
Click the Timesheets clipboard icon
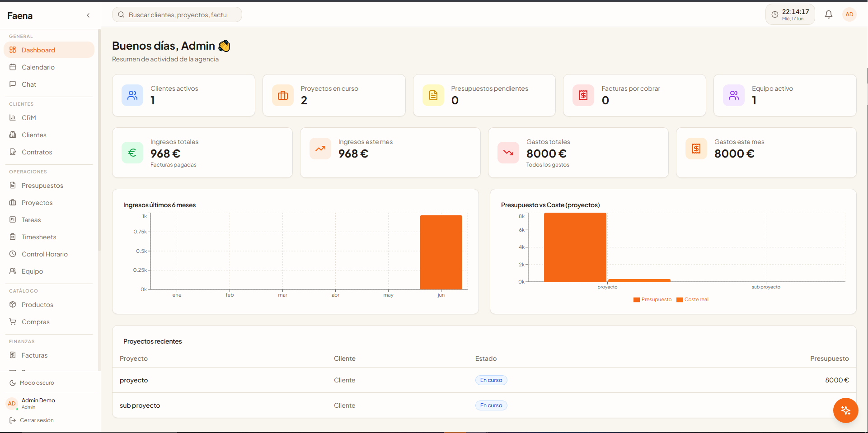(13, 237)
